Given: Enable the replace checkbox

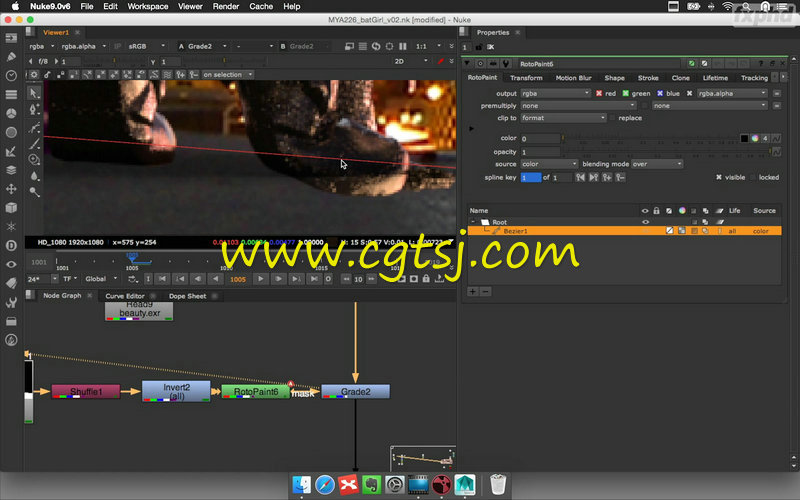Looking at the screenshot, I should pos(612,118).
